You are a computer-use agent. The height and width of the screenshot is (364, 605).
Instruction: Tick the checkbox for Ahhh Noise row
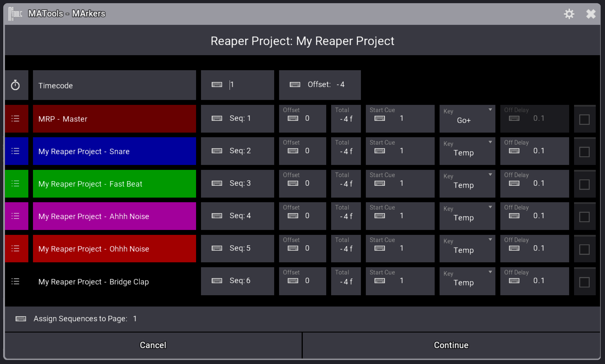click(584, 217)
